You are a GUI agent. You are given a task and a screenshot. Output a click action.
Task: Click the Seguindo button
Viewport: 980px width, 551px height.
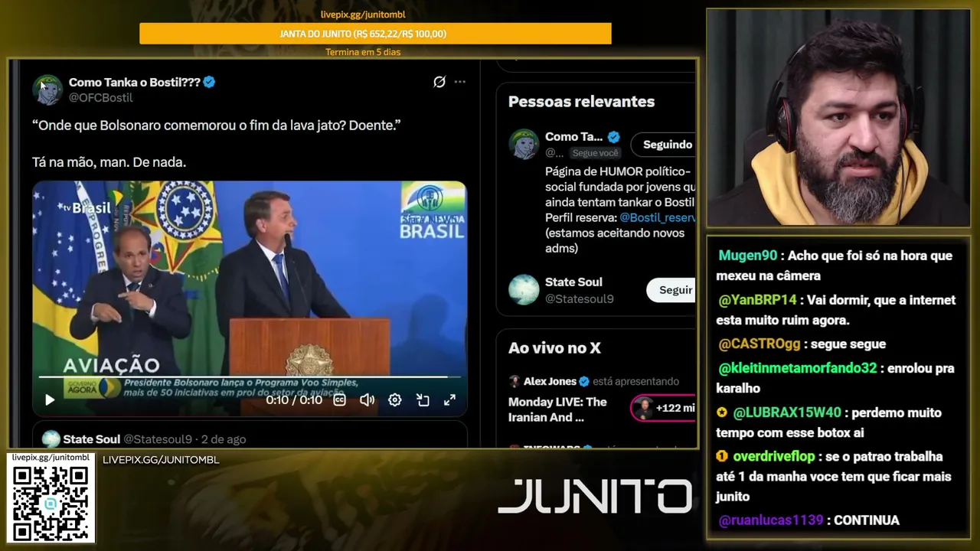coord(664,145)
